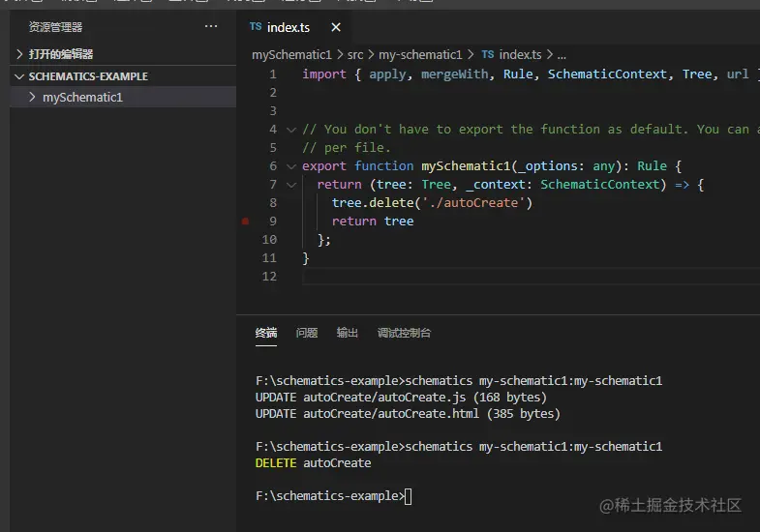The height and width of the screenshot is (532, 760).
Task: Click the terminal prompt cursor
Action: [x=408, y=496]
